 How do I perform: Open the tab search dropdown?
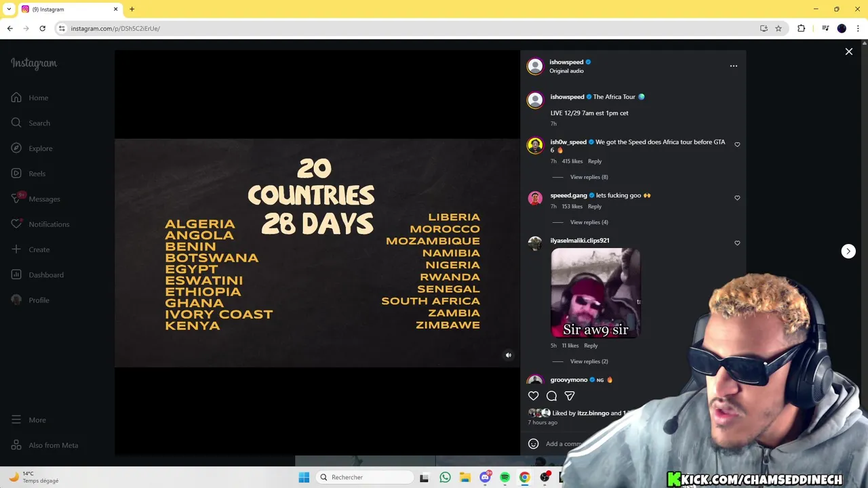coord(9,9)
